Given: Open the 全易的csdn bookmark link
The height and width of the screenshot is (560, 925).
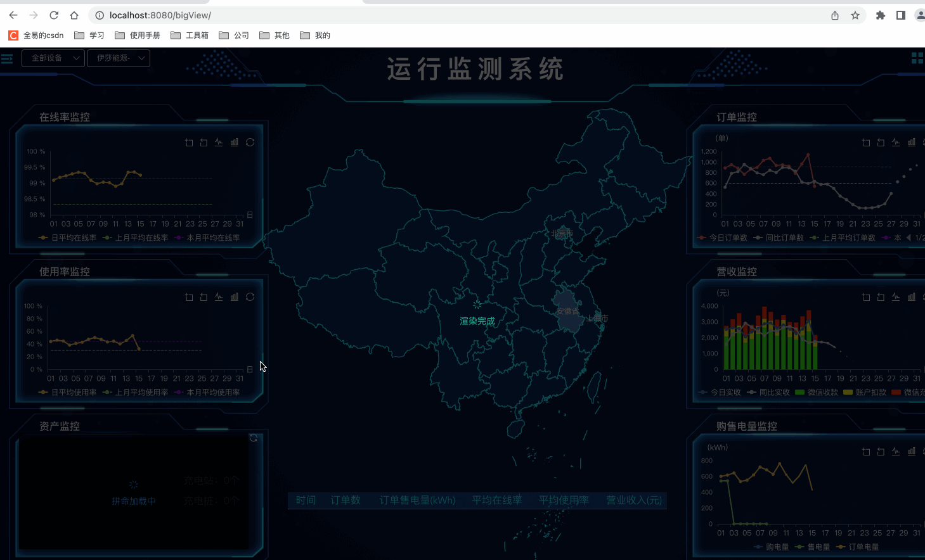Looking at the screenshot, I should pyautogui.click(x=36, y=35).
